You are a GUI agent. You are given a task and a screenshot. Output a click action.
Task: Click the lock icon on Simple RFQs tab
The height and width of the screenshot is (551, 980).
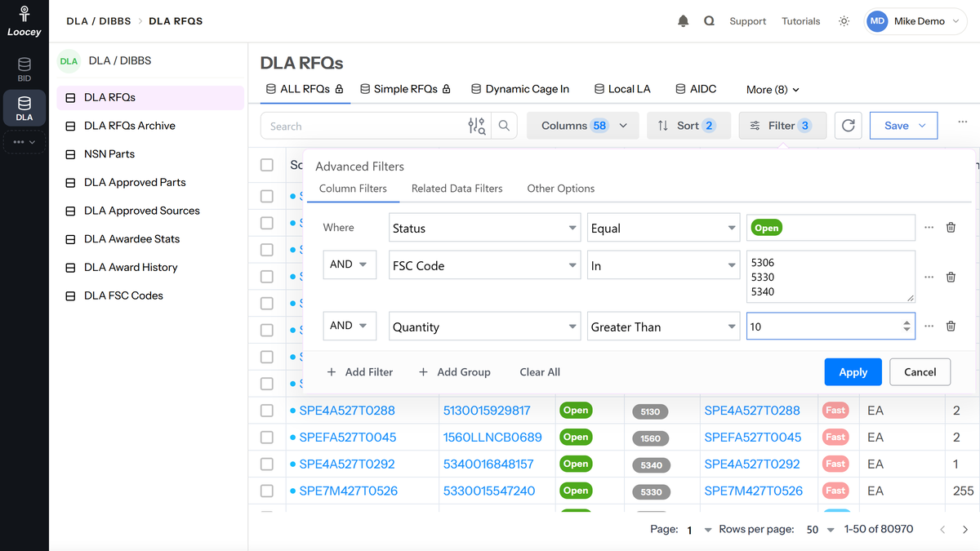coord(446,89)
